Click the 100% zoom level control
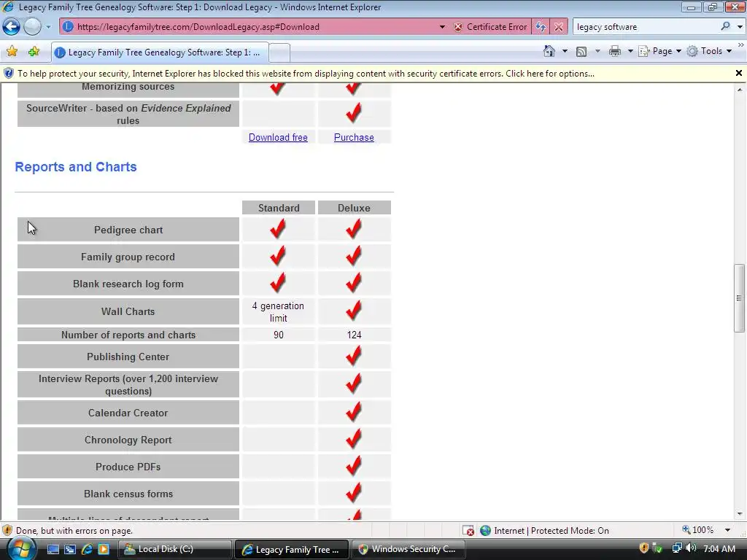747x560 pixels. coord(698,530)
